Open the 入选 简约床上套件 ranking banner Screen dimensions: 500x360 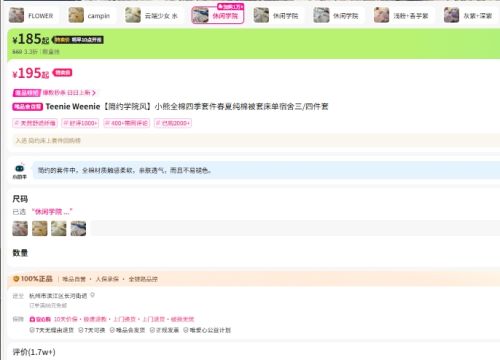click(x=256, y=140)
